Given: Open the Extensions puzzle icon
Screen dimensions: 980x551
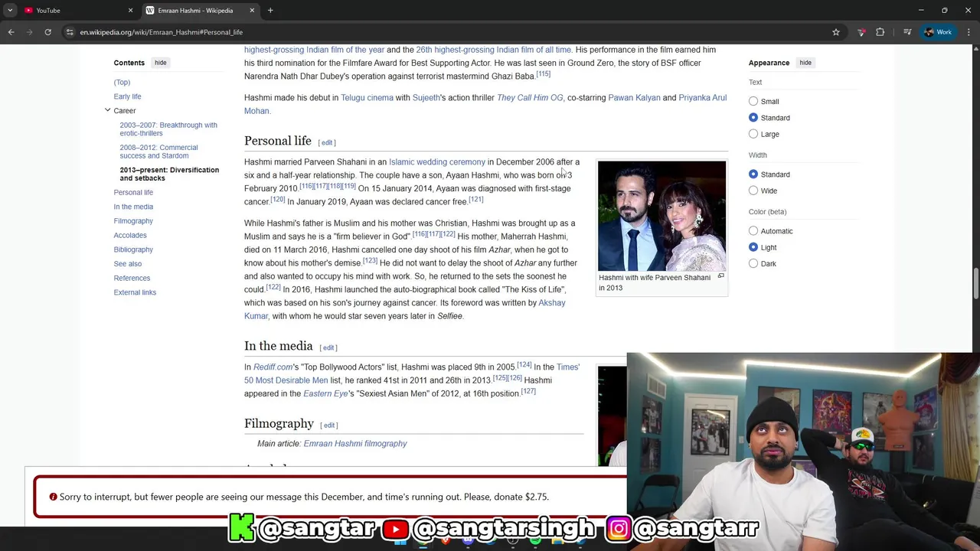Looking at the screenshot, I should 880,32.
